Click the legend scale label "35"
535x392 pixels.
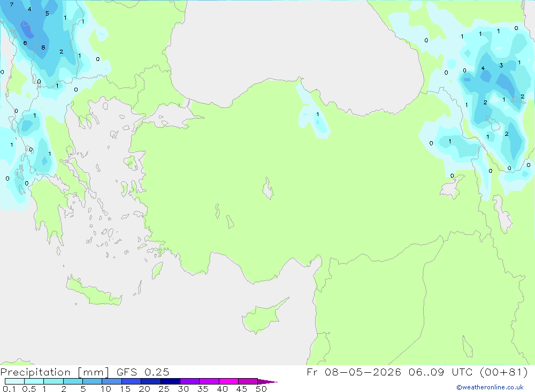pyautogui.click(x=203, y=389)
